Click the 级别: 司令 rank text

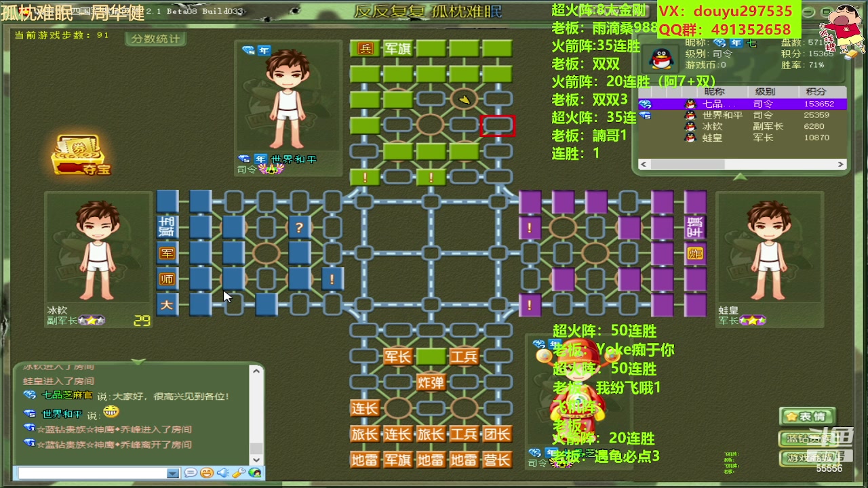point(709,54)
